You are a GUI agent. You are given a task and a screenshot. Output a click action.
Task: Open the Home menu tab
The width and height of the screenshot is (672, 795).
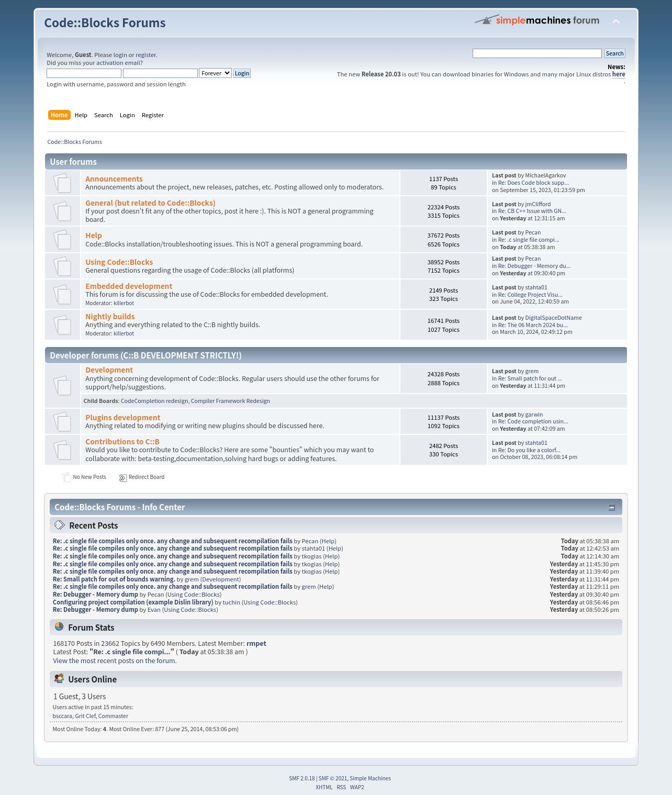coord(59,115)
